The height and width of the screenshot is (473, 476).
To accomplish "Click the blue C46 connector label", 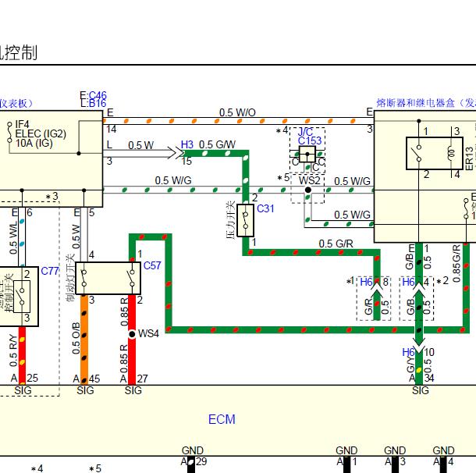I will [98, 95].
